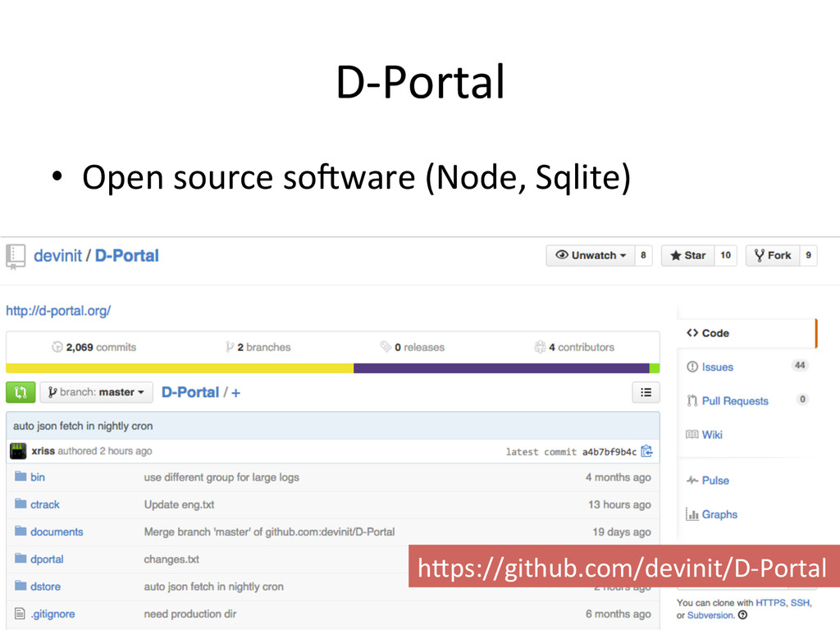
Task: Open the Wiki tab
Action: [712, 435]
